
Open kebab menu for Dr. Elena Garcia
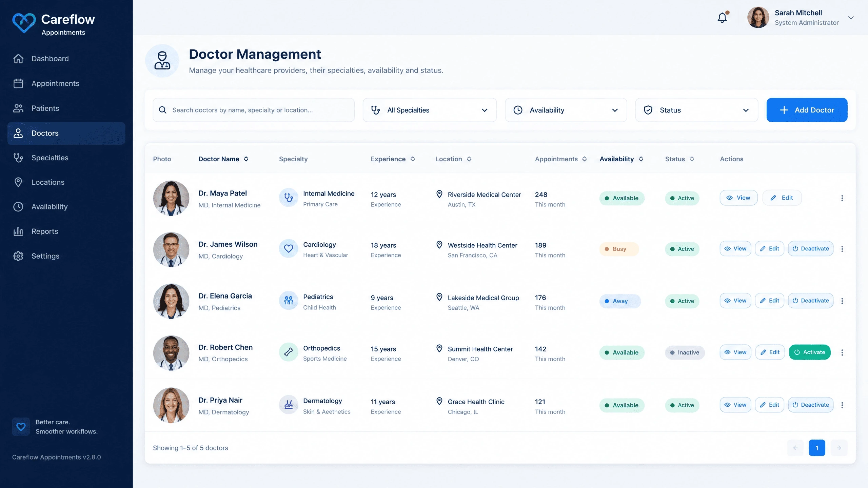point(842,301)
